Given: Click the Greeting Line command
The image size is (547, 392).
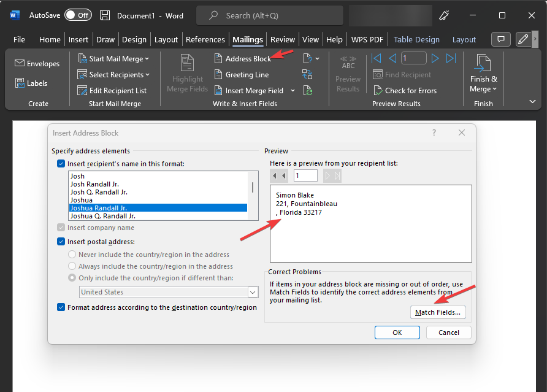Looking at the screenshot, I should tap(242, 75).
